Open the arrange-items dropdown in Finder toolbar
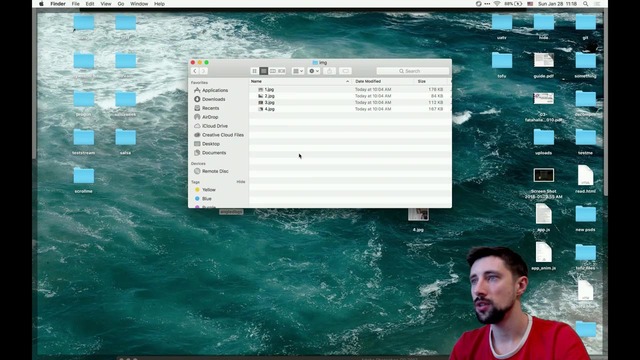 (x=298, y=71)
